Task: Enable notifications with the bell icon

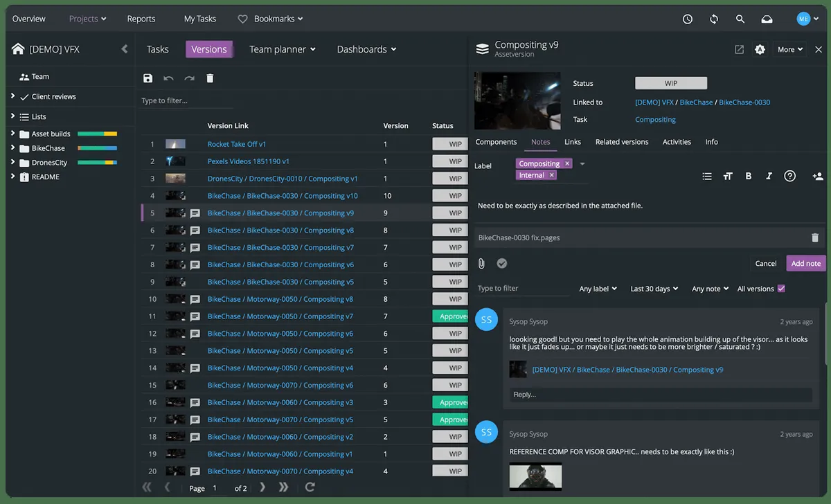Action: tap(760, 49)
